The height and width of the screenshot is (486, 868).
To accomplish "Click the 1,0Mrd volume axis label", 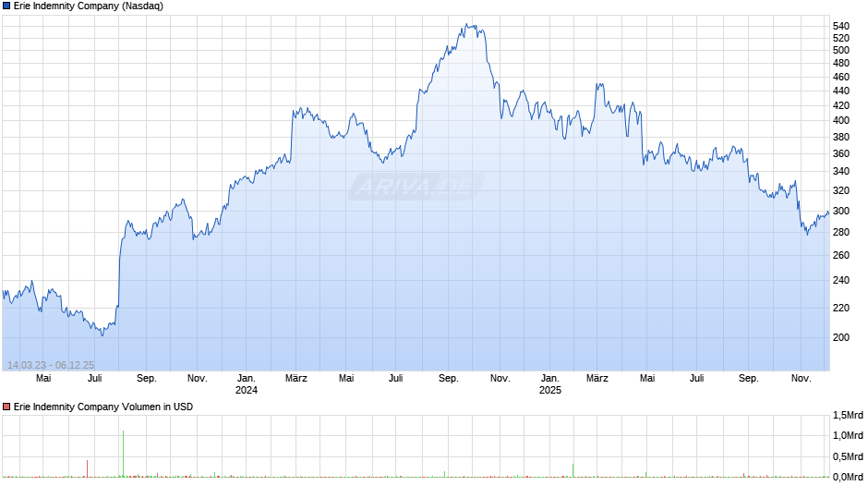I will click(848, 435).
